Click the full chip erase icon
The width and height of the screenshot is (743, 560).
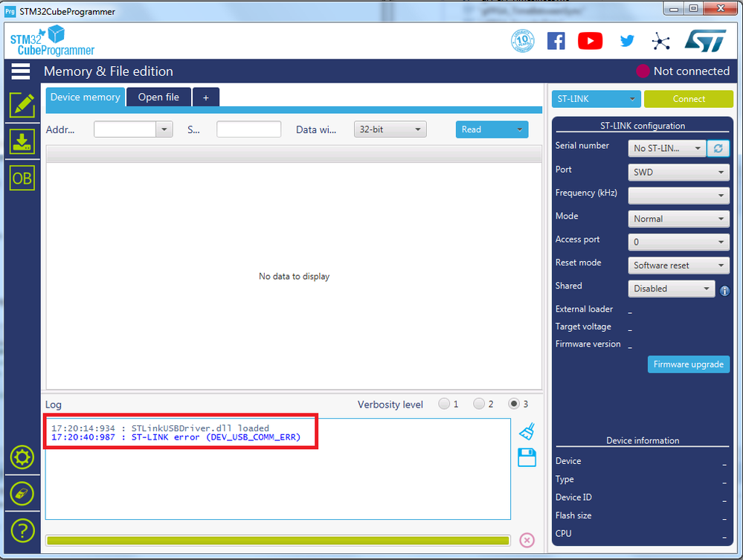(x=22, y=494)
